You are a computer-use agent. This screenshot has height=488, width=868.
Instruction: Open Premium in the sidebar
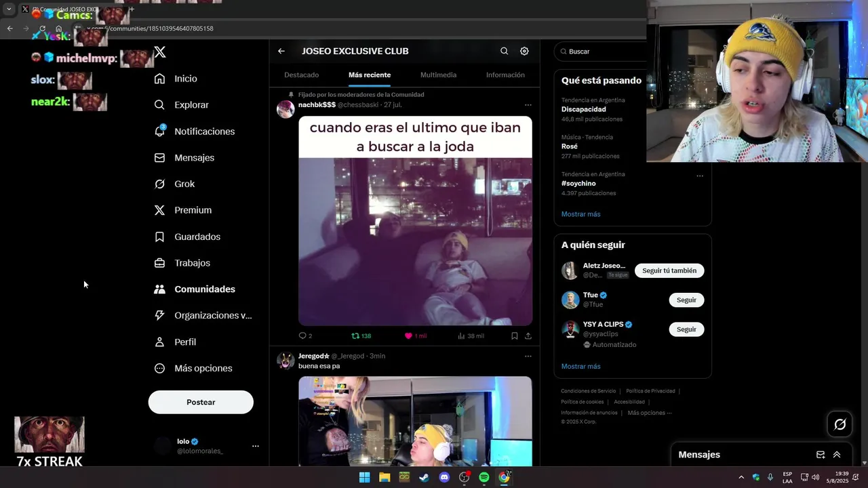[x=182, y=210]
